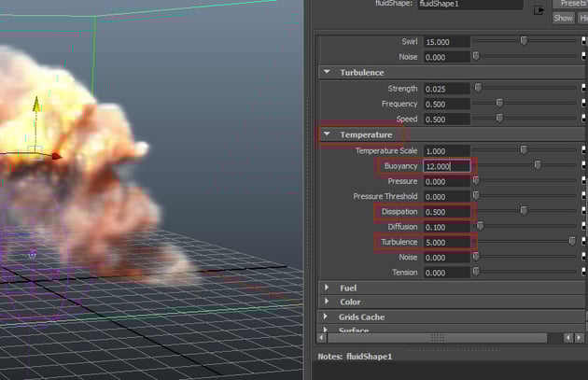
Task: Collapse the Turbulence section
Action: tap(327, 72)
